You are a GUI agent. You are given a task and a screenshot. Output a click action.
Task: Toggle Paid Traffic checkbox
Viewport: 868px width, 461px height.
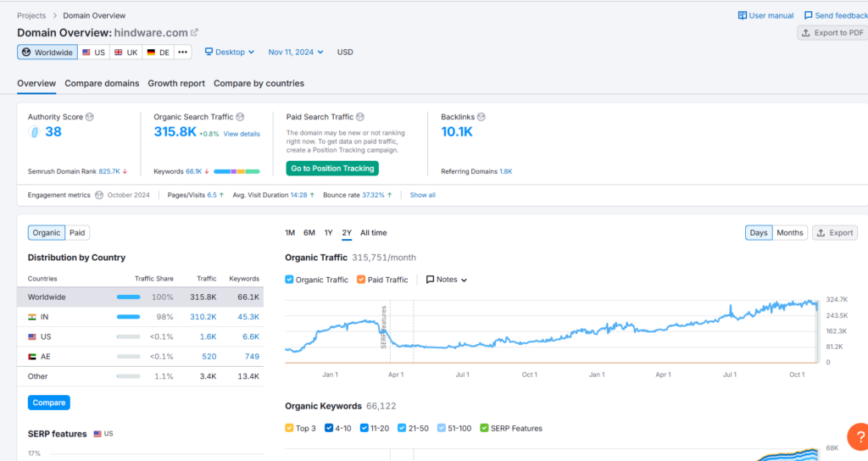point(361,280)
